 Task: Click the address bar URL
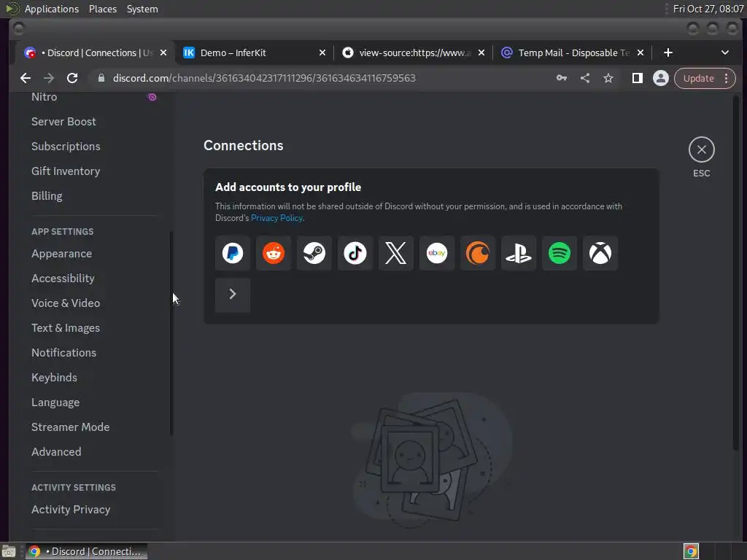pos(264,78)
